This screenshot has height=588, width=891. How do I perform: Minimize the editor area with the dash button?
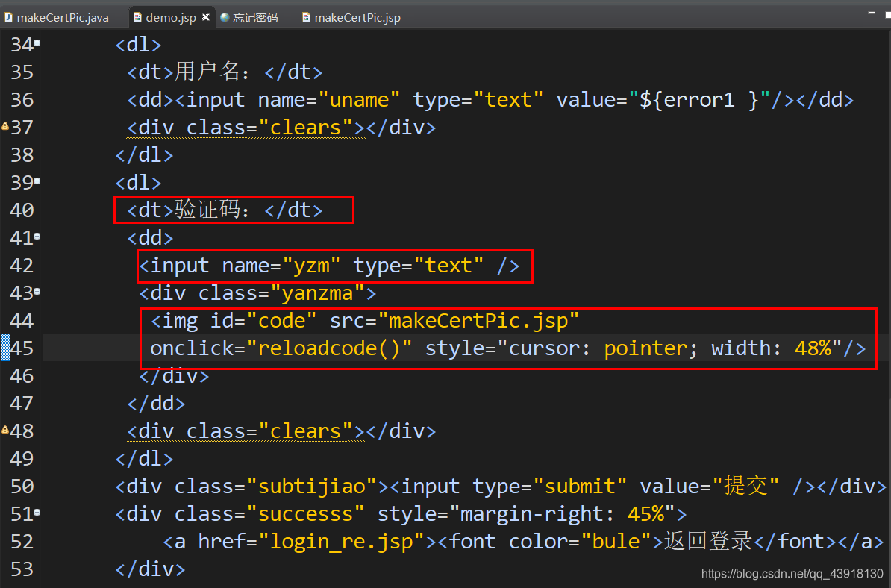(x=872, y=12)
